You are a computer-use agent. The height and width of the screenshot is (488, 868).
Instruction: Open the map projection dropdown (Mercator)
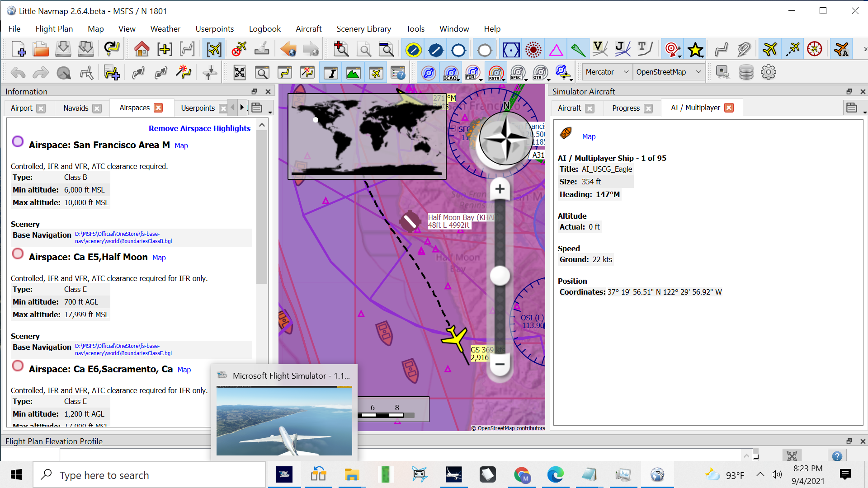pyautogui.click(x=607, y=72)
